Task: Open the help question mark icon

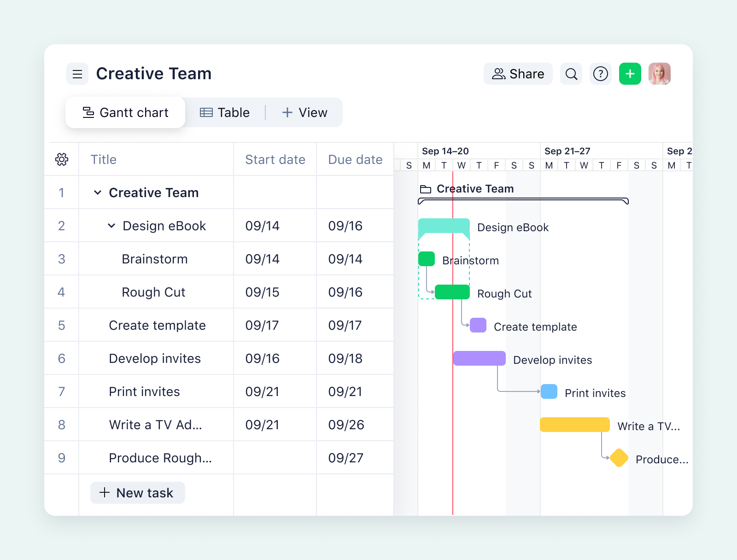Action: click(x=601, y=74)
